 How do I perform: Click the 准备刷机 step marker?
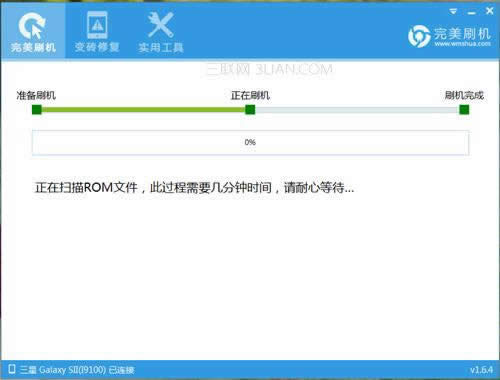click(x=37, y=109)
